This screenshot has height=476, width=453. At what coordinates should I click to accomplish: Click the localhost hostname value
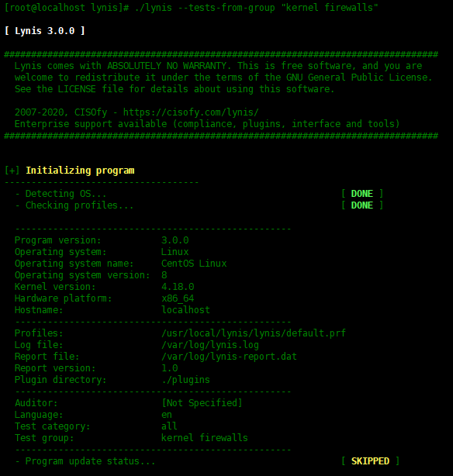point(185,310)
